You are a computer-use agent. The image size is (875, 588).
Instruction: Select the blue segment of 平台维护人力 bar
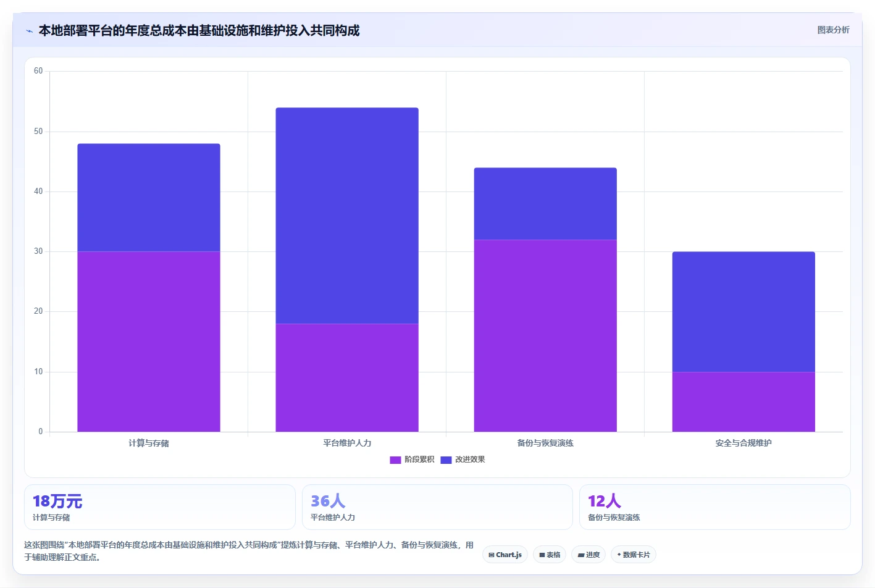pos(347,216)
